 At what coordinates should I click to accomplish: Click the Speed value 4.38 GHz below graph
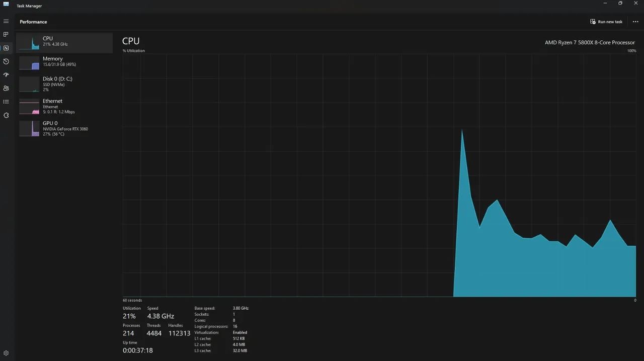click(160, 316)
